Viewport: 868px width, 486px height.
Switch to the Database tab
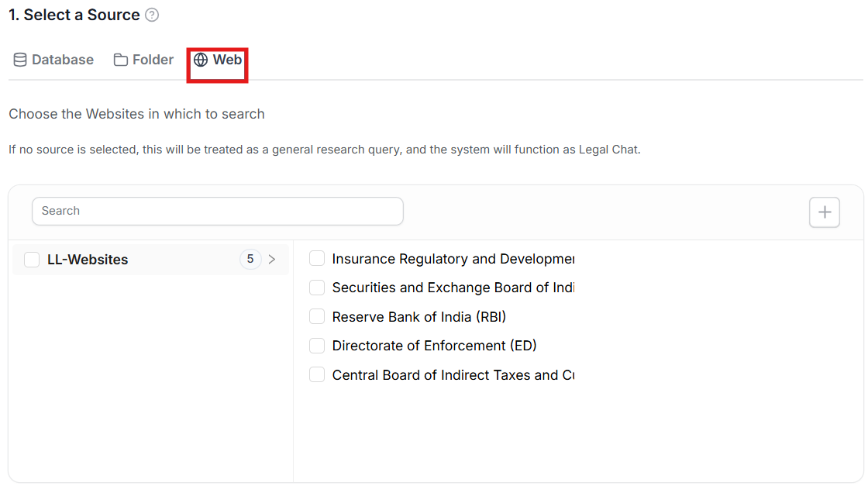[62, 60]
